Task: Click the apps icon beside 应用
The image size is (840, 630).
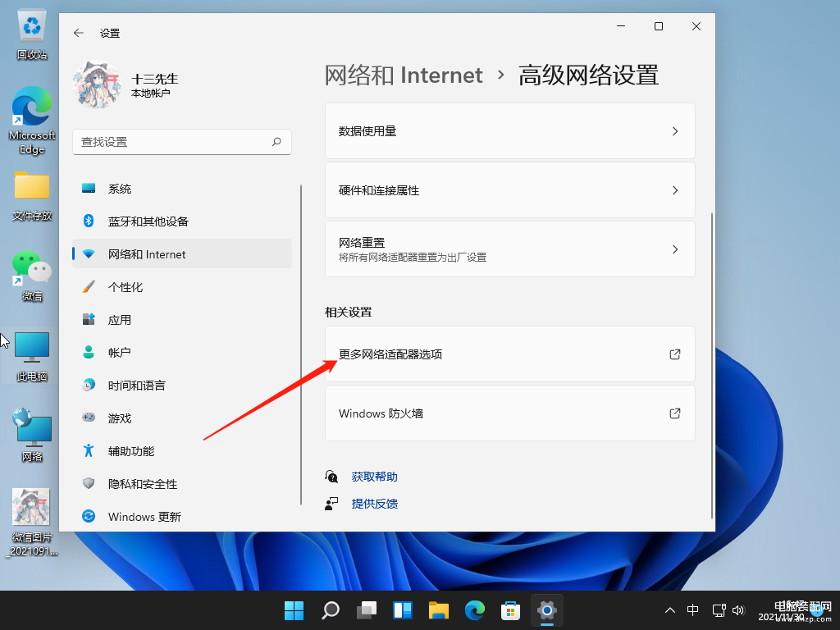Action: coord(89,319)
